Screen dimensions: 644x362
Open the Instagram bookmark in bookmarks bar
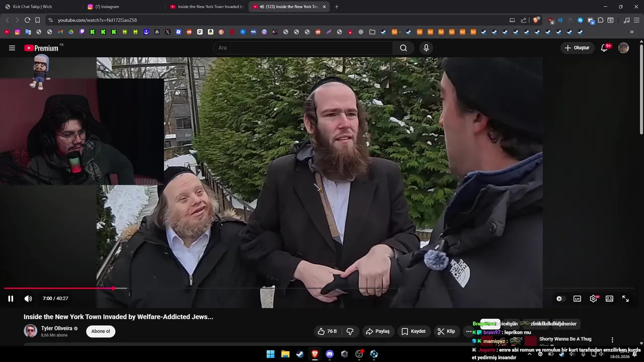[x=18, y=32]
